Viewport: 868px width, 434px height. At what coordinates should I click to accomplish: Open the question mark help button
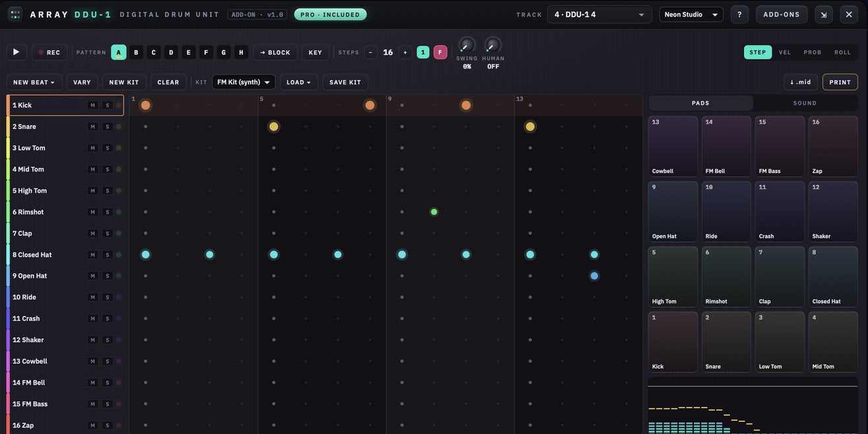click(739, 15)
